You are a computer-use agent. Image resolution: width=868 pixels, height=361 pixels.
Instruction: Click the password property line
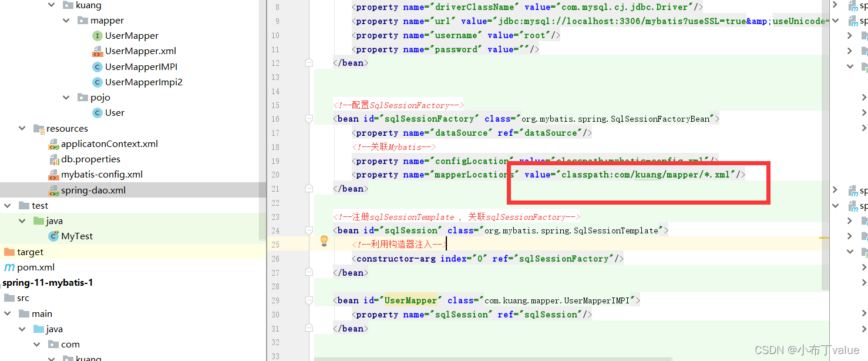[446, 49]
